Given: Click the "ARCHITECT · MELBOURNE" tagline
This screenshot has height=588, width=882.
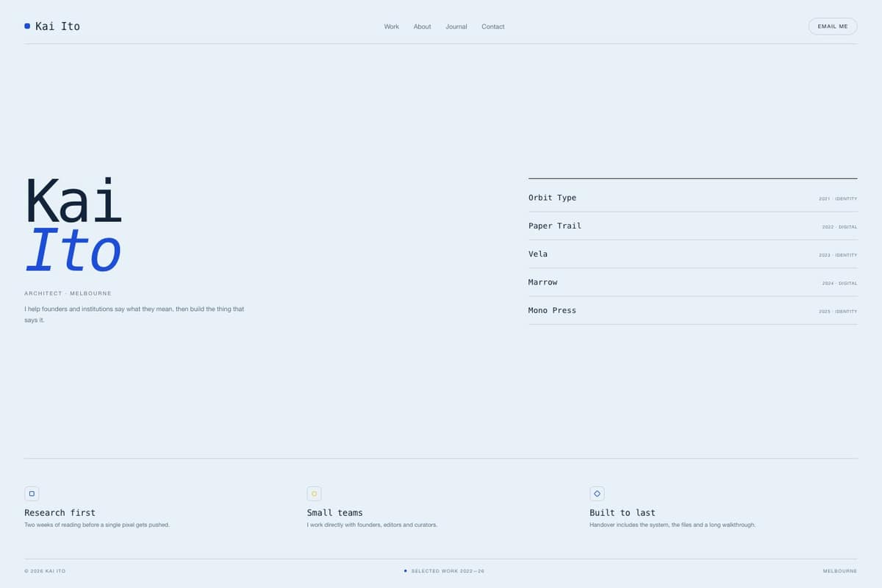Looking at the screenshot, I should tap(68, 293).
